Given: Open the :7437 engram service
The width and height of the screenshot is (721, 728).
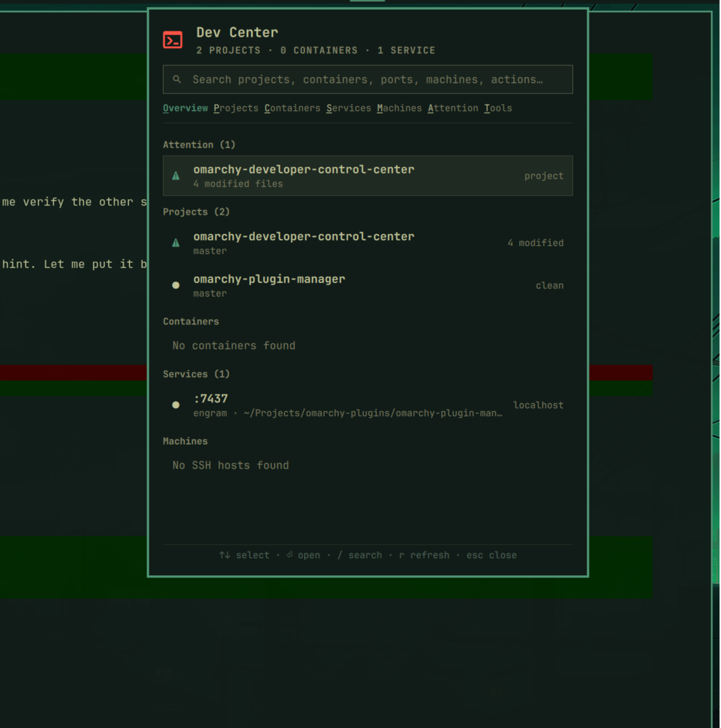Looking at the screenshot, I should (368, 405).
